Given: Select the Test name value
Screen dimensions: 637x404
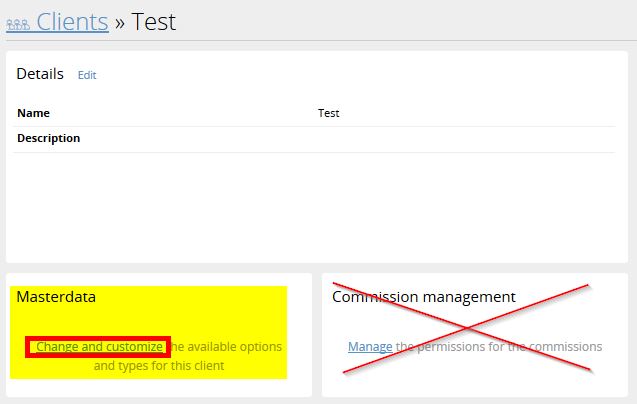Looking at the screenshot, I should [328, 113].
